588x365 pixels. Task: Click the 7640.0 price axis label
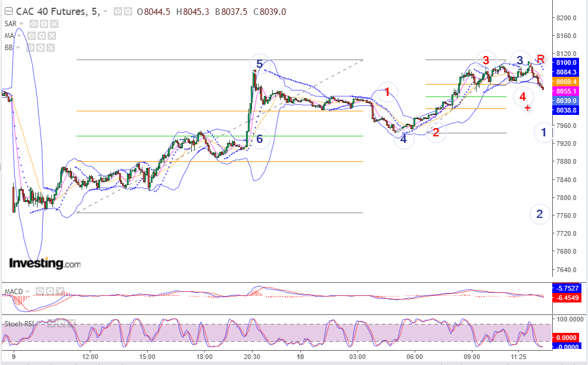566,270
